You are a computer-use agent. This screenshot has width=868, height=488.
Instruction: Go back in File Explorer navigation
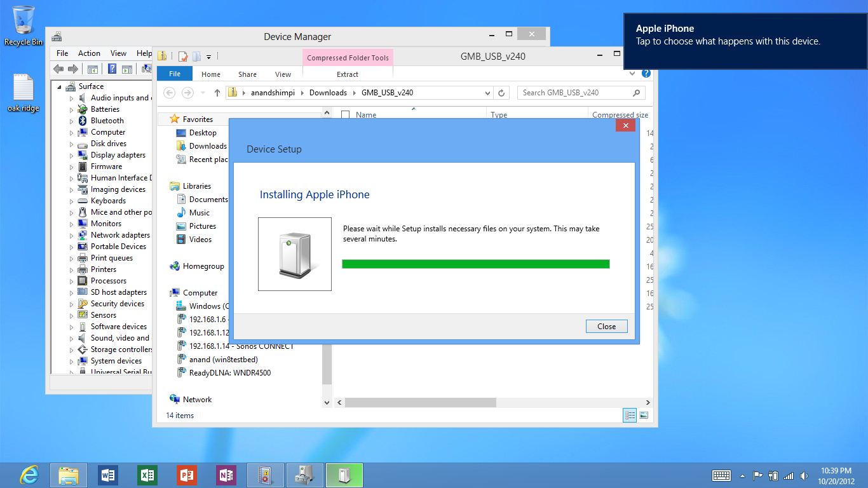point(170,93)
